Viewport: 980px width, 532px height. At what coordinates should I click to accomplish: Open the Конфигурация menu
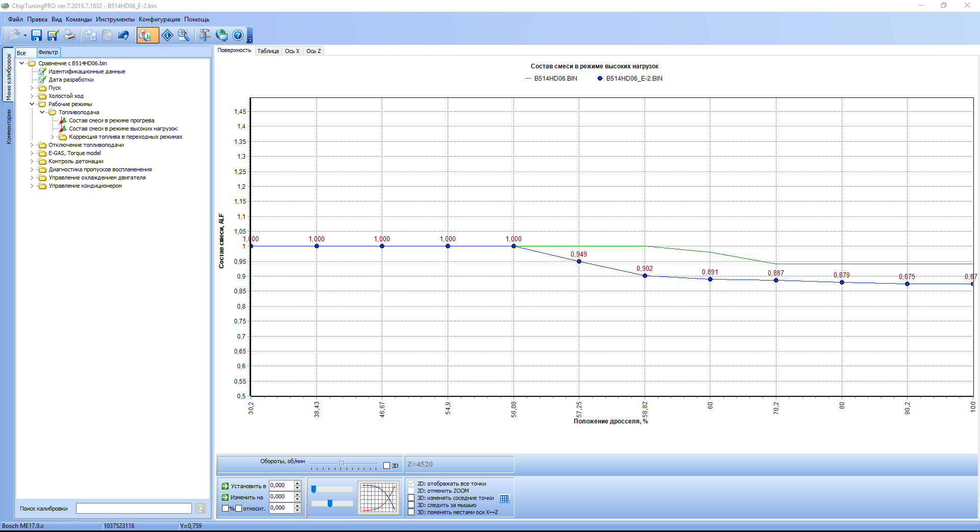(x=159, y=19)
